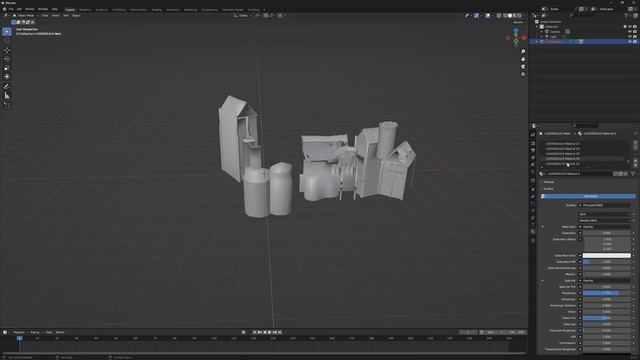Open the Tool properties tab
Image resolution: width=640 pixels, height=360 pixels.
[533, 134]
